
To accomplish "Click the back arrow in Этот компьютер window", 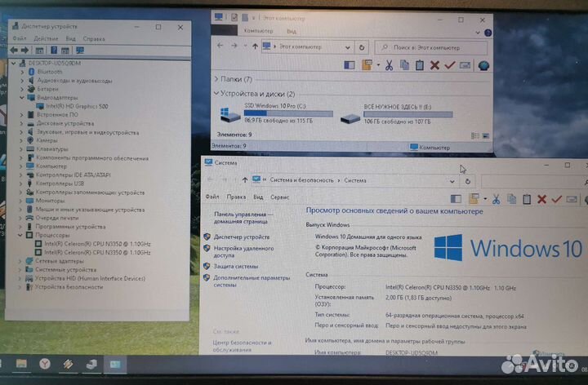I will point(220,46).
